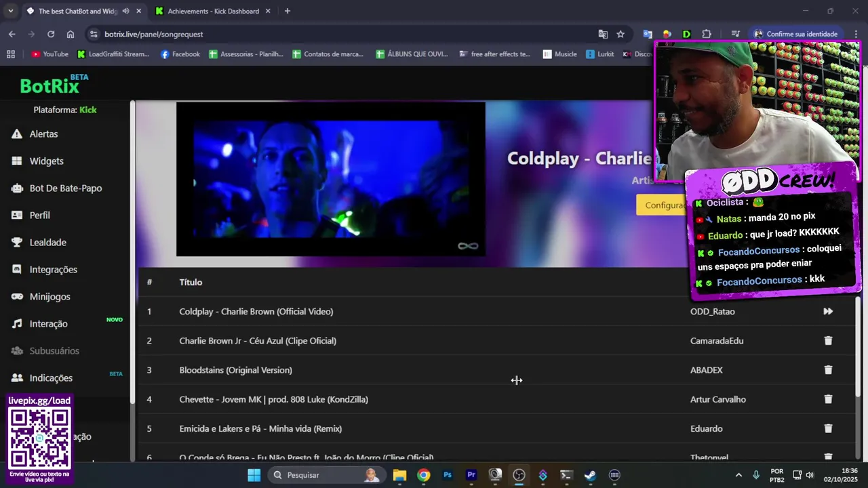Open the volume control in tray
The image size is (868, 488).
[x=810, y=475]
